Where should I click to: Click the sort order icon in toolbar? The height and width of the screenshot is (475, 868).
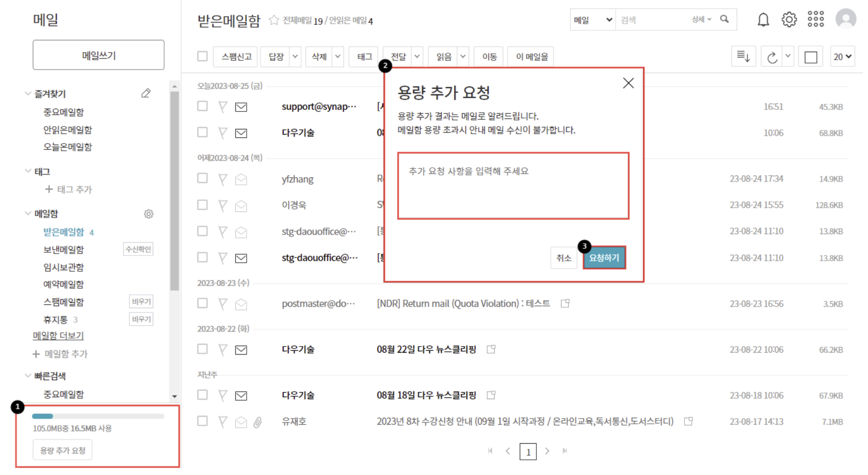pyautogui.click(x=743, y=57)
